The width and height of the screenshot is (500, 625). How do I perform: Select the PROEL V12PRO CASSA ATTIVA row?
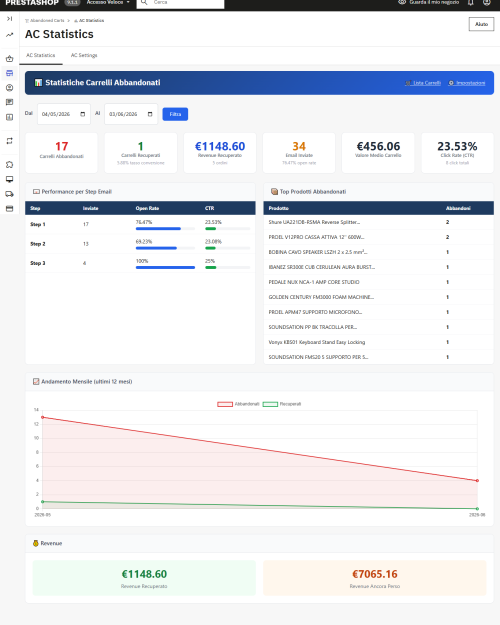point(378,237)
